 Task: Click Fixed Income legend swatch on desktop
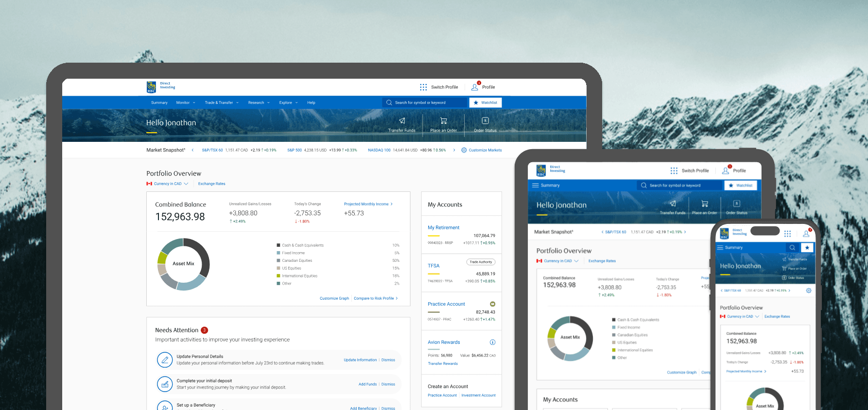tap(278, 253)
